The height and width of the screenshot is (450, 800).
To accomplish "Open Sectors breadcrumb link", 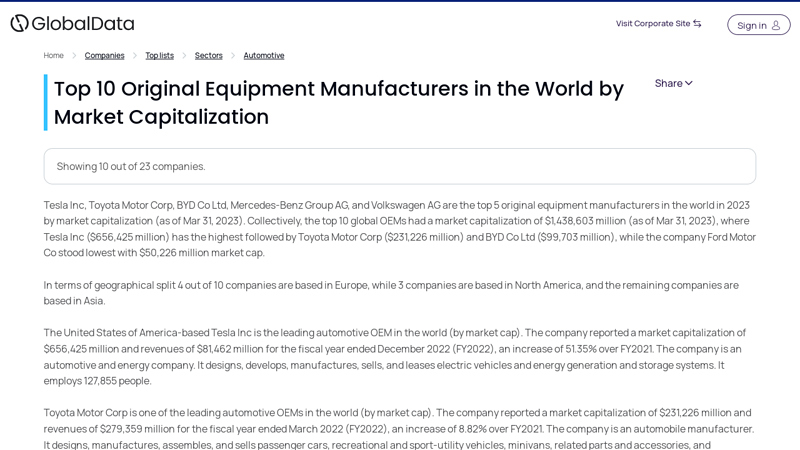I will [x=209, y=55].
